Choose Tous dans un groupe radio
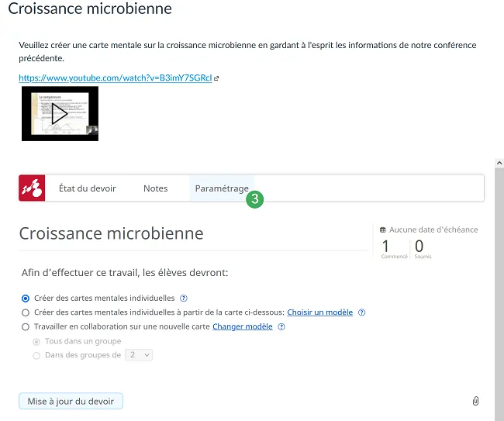The width and height of the screenshot is (504, 421). [36, 342]
